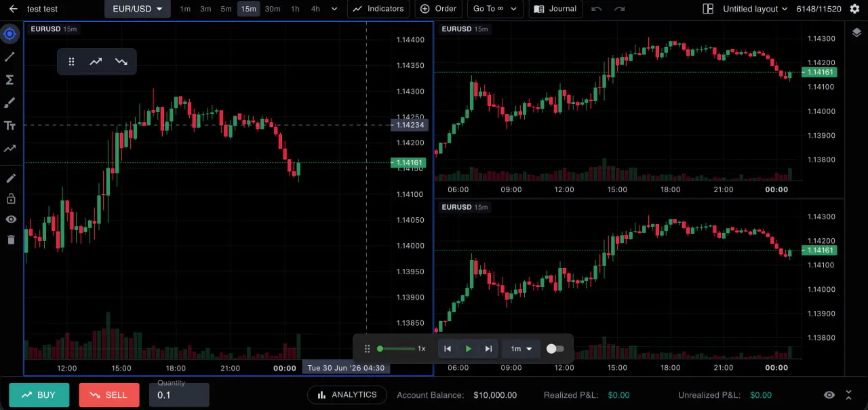Open the EUR/USD symbol dropdown
This screenshot has height=410, width=868.
pos(137,9)
